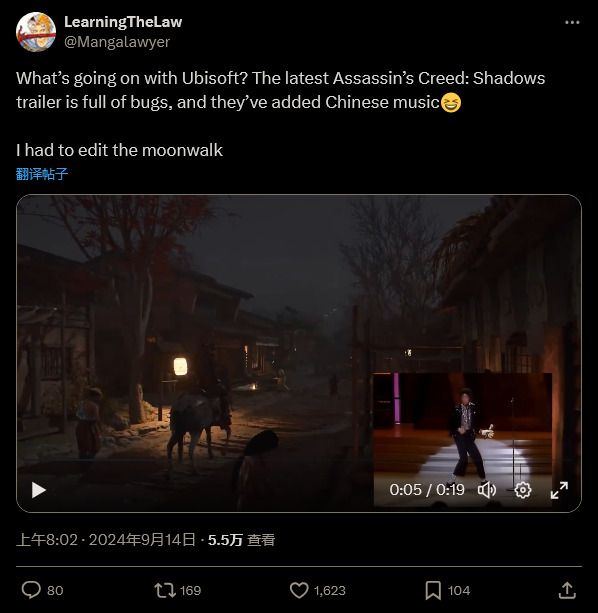This screenshot has width=598, height=613.
Task: Click the LearningTheLaw profile avatar
Action: point(36,32)
